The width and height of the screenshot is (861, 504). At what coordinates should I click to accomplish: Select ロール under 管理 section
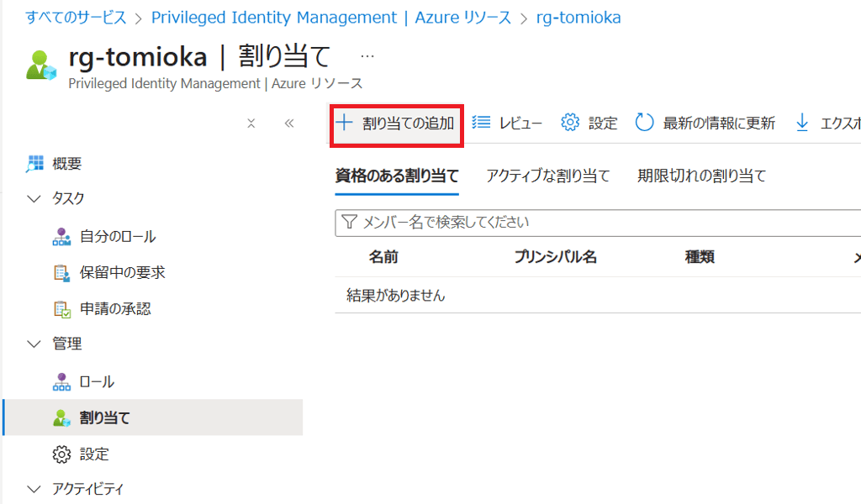point(97,382)
